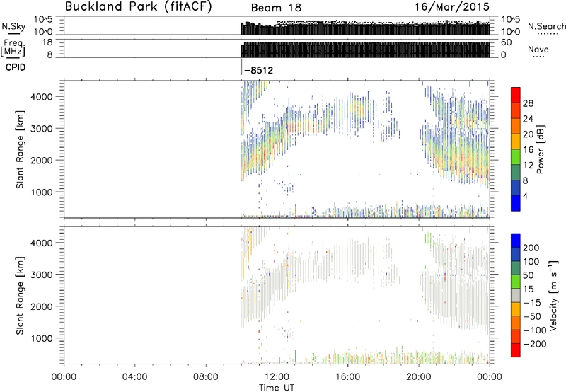Click the 200 tick on the velocity colorbar
Viewport: 566px width, 392px height.
click(531, 248)
